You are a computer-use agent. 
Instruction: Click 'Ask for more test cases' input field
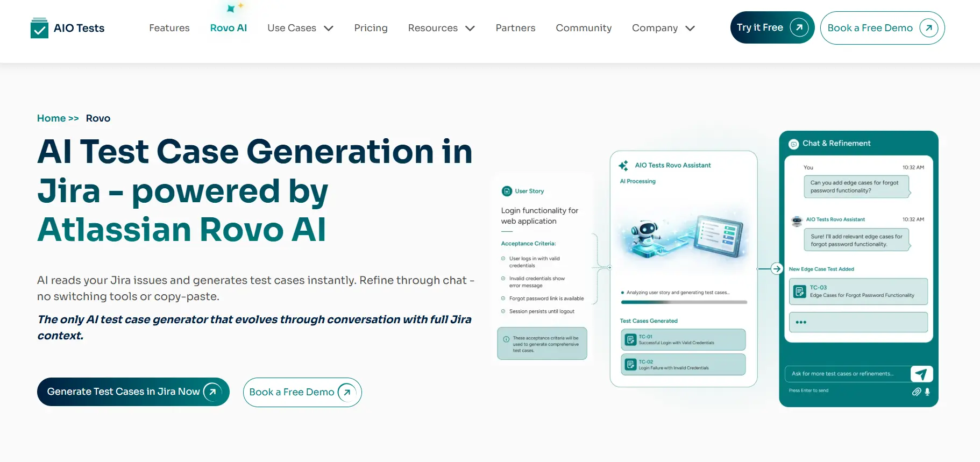[848, 374]
